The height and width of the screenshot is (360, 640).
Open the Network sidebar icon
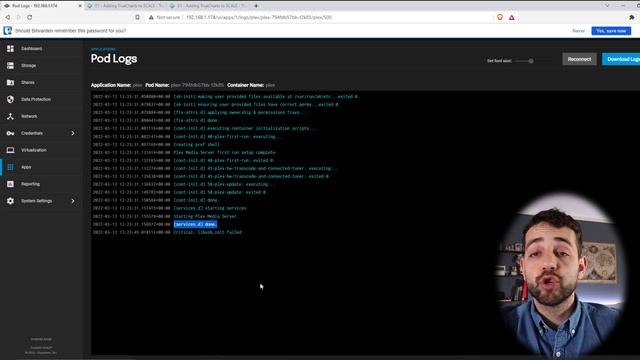click(x=10, y=116)
